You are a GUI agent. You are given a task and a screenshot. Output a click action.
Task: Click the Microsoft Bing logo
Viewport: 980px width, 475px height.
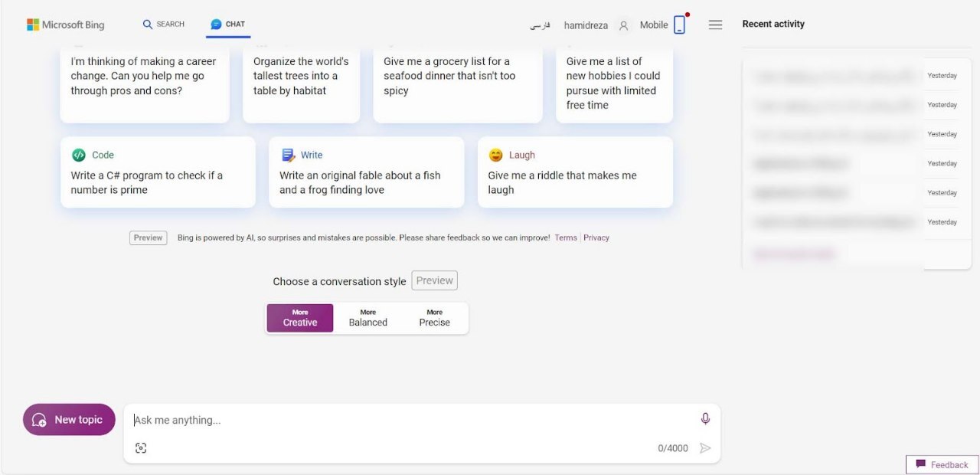tap(66, 25)
